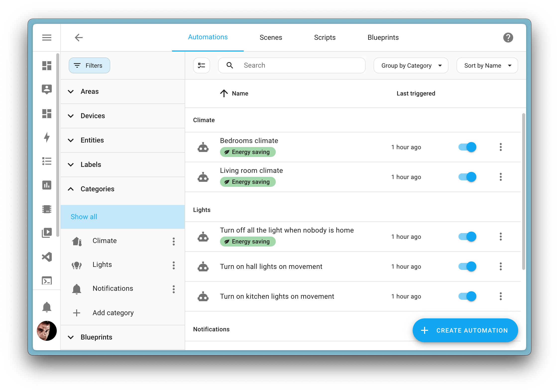Toggle the Turn on hall lights automation
The height and width of the screenshot is (392, 559).
click(467, 266)
